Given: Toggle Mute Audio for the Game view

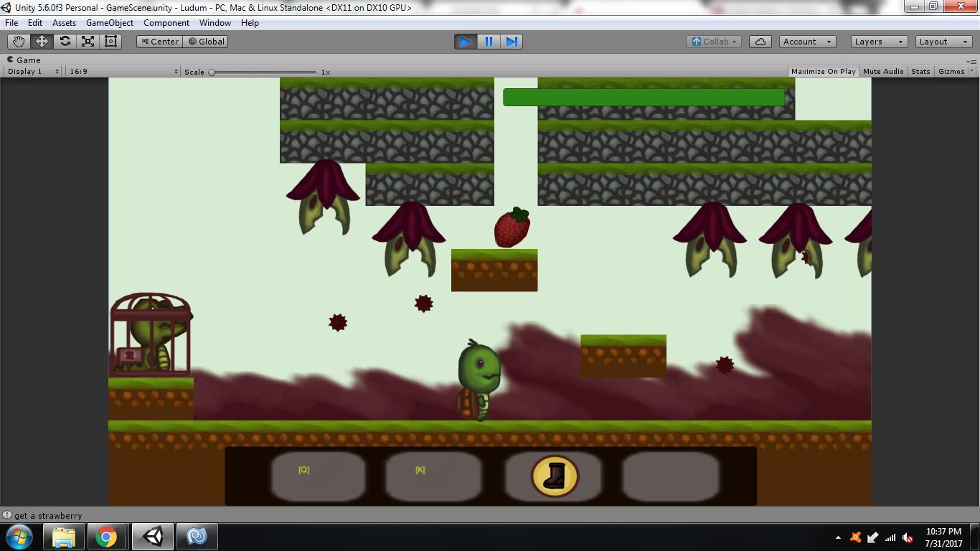Looking at the screenshot, I should 882,71.
